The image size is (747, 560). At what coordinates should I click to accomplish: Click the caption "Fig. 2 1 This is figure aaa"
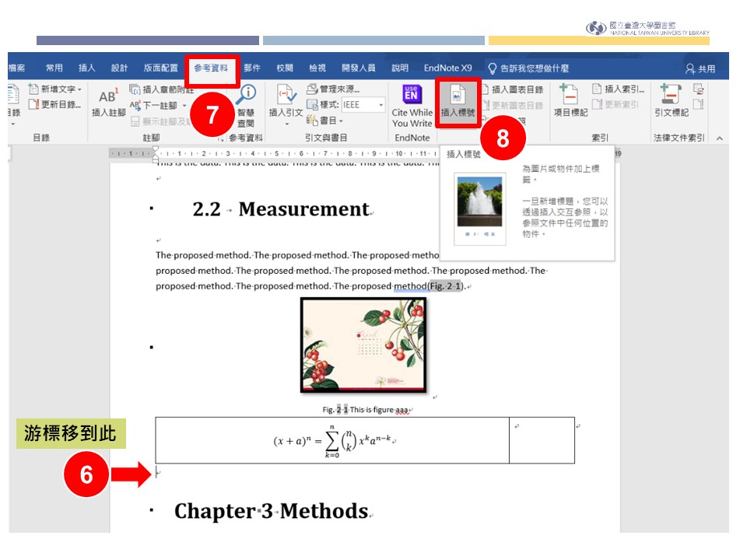(x=366, y=410)
